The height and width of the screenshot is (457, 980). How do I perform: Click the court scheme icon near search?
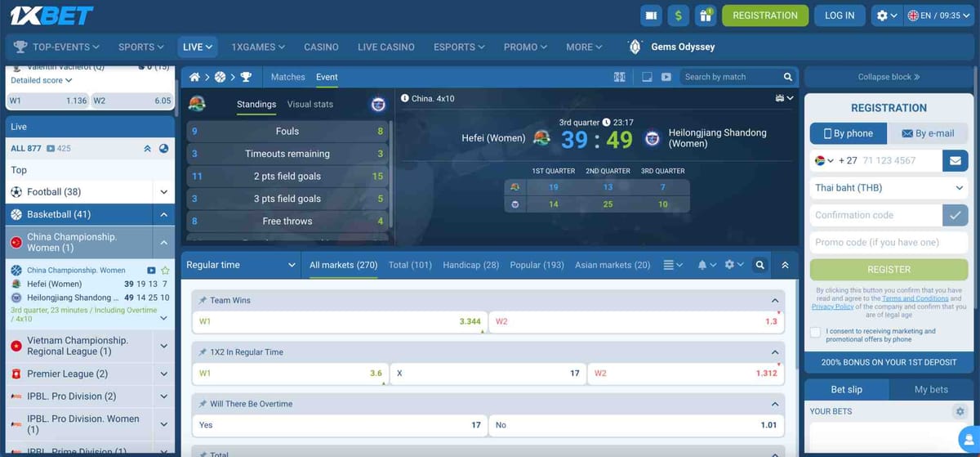pyautogui.click(x=619, y=77)
